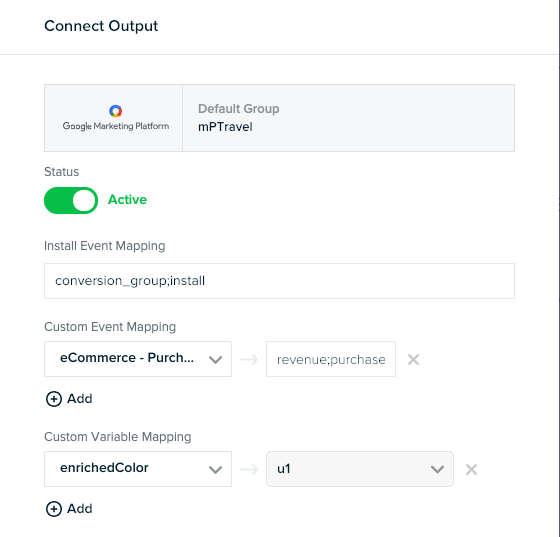The height and width of the screenshot is (537, 560).
Task: Remove the enrichedColor variable mapping row
Action: click(x=471, y=469)
